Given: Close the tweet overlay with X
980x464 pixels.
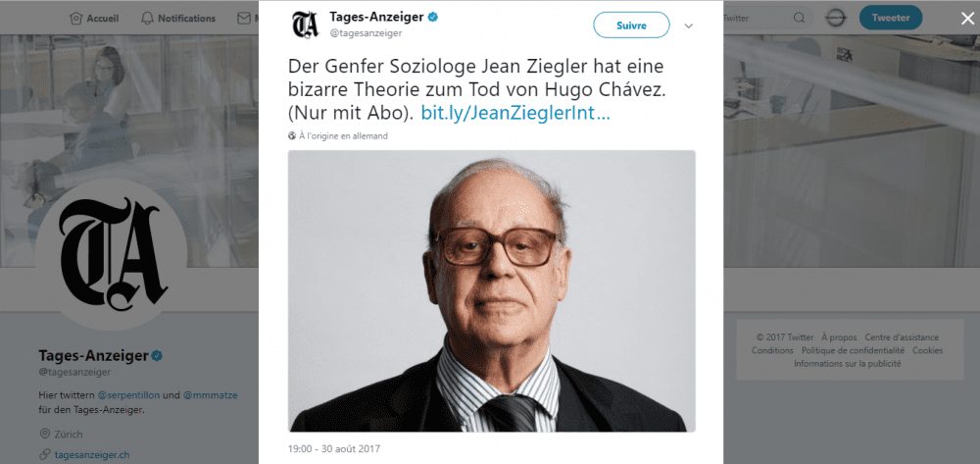Looking at the screenshot, I should click(x=966, y=19).
